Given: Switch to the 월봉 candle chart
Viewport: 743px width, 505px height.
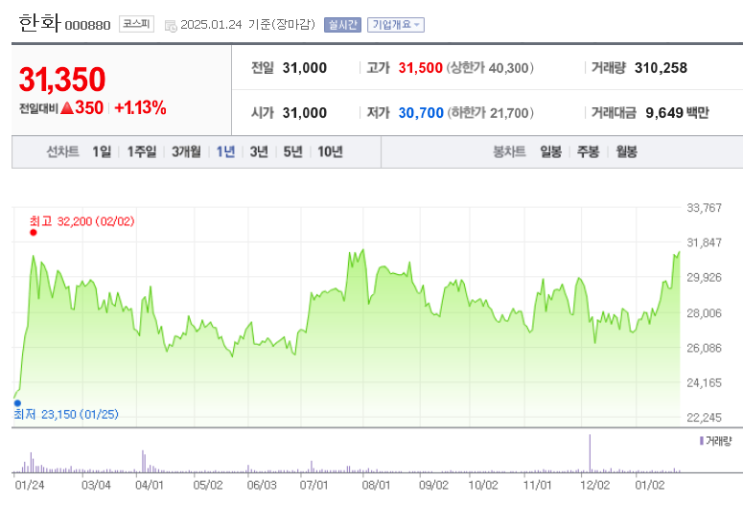Looking at the screenshot, I should click(626, 152).
